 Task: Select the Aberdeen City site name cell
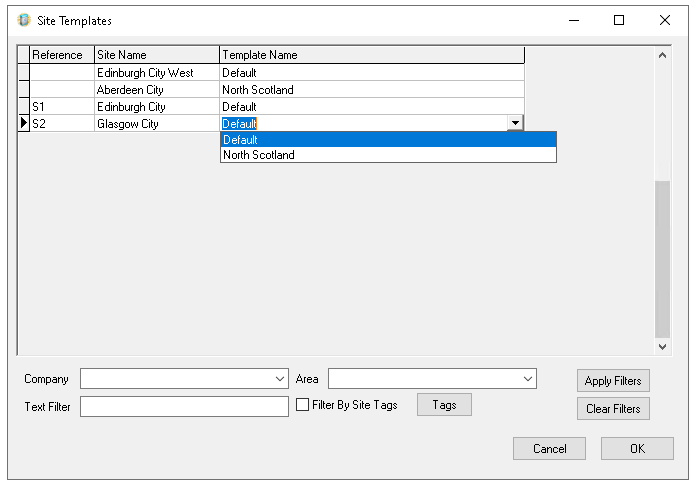pyautogui.click(x=157, y=90)
